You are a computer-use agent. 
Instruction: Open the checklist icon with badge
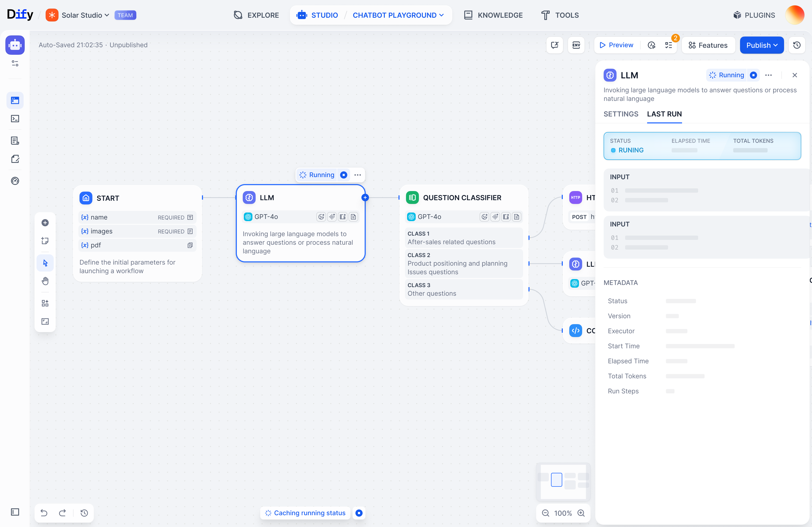(x=668, y=45)
